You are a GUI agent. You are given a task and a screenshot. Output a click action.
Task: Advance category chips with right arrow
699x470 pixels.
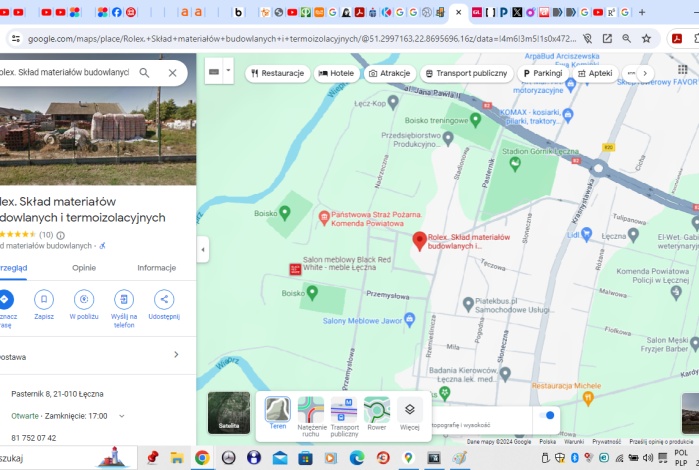(x=645, y=73)
